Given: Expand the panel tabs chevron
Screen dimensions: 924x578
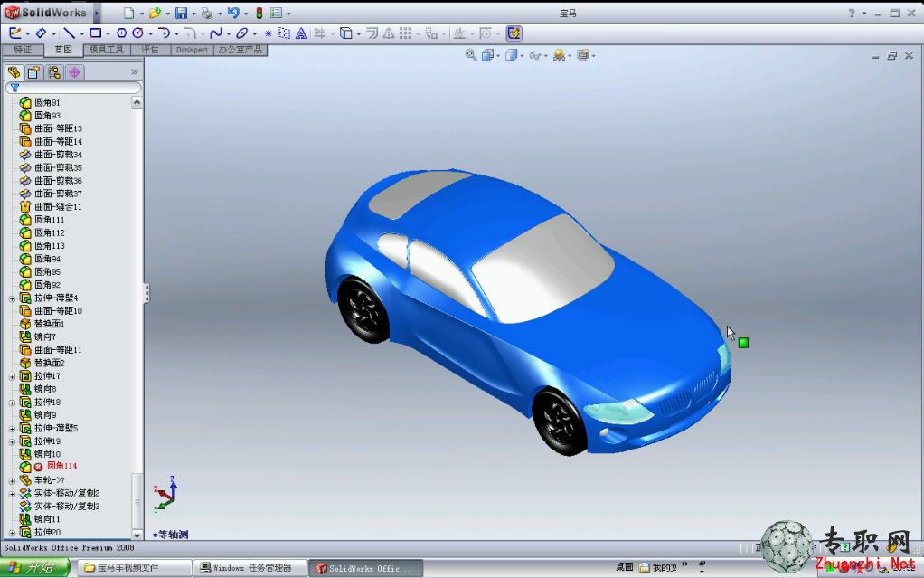Looking at the screenshot, I should pyautogui.click(x=135, y=72).
